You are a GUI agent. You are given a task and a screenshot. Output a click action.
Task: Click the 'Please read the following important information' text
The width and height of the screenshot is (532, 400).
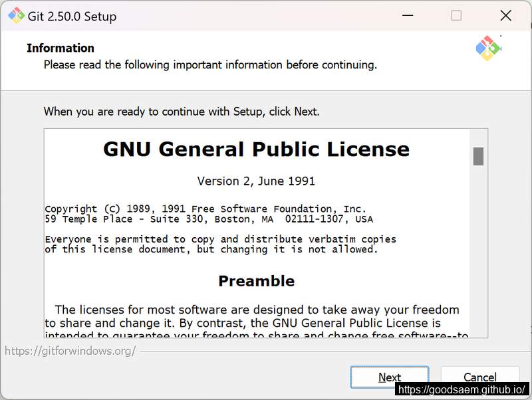pyautogui.click(x=210, y=64)
